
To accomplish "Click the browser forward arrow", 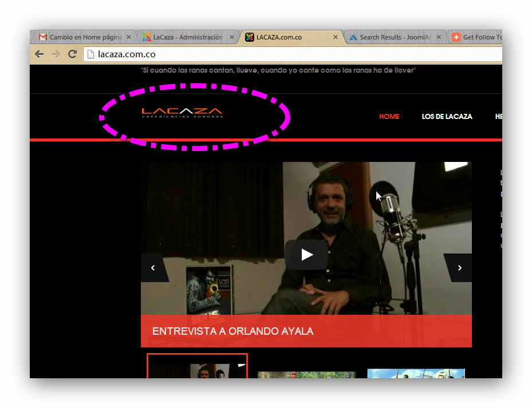I will [x=56, y=54].
